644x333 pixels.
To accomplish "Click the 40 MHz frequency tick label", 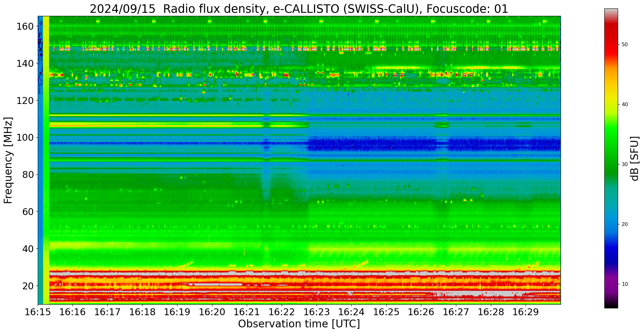I will coord(28,249).
